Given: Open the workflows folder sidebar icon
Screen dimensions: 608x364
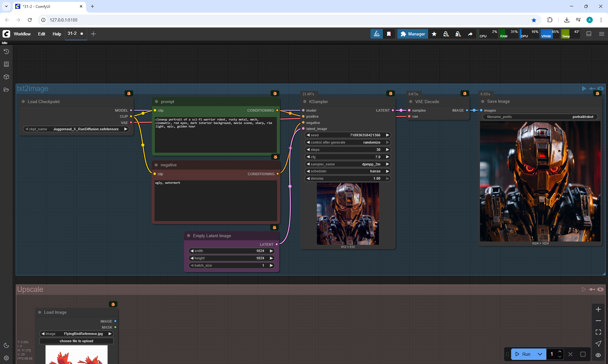Looking at the screenshot, I should [x=6, y=89].
